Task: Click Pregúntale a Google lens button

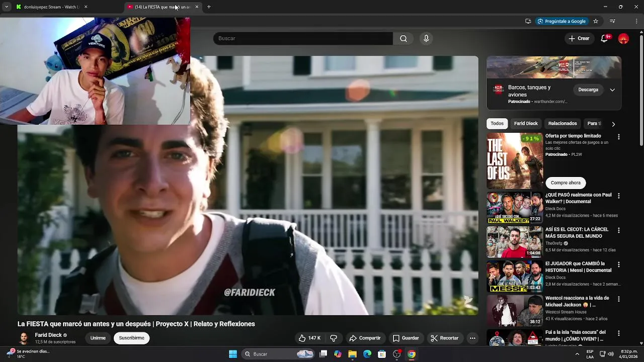Action: pos(561,21)
